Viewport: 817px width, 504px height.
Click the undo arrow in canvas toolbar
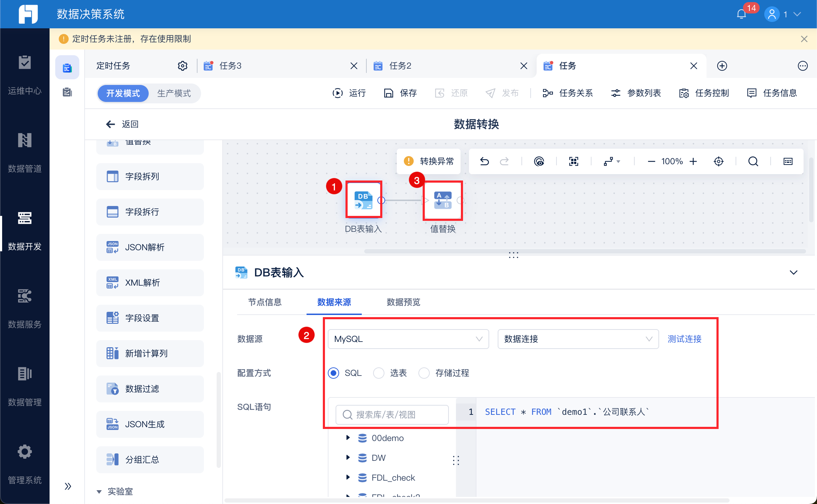[484, 161]
